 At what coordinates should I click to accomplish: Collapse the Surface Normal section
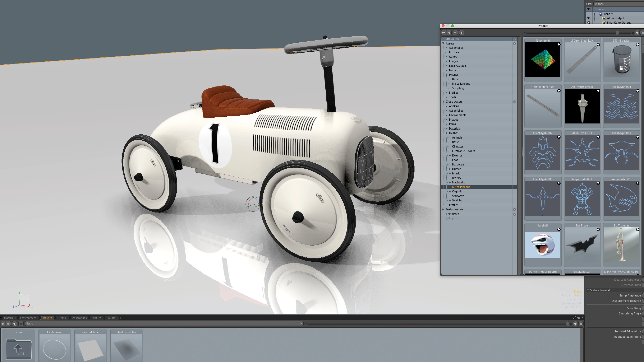point(588,290)
